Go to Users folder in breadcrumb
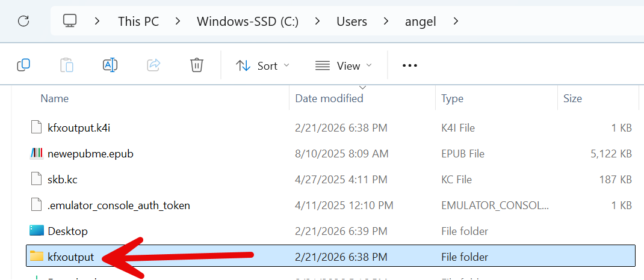The width and height of the screenshot is (644, 280). pos(351,22)
